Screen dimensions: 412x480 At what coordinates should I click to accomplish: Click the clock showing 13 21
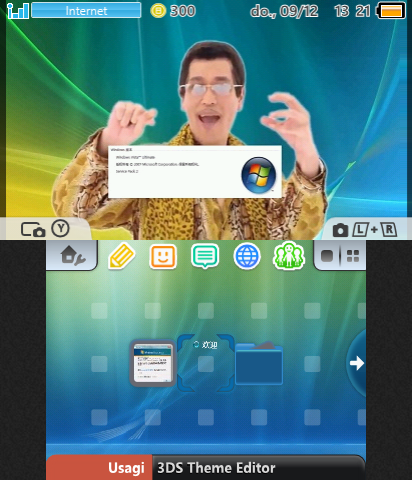(x=352, y=11)
